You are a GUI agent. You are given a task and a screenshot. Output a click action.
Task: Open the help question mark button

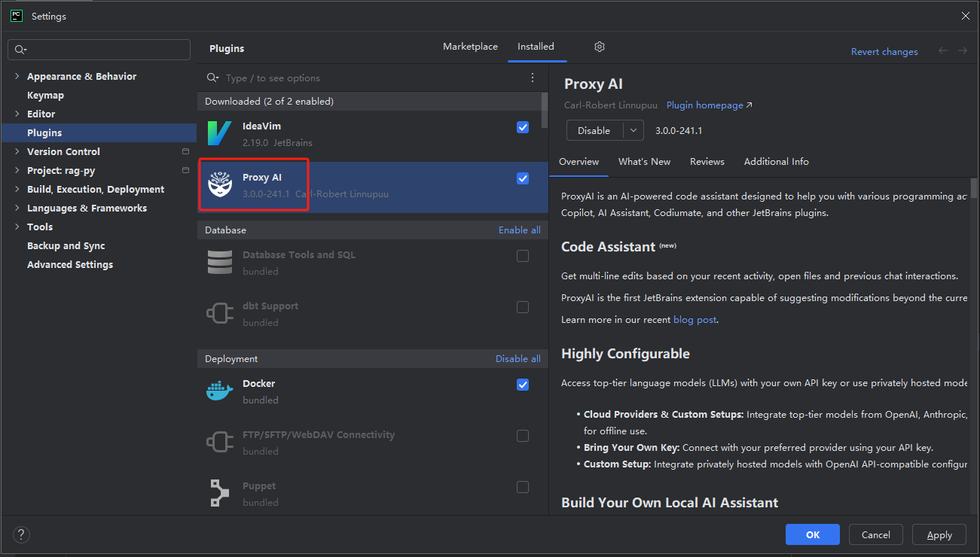pos(21,535)
